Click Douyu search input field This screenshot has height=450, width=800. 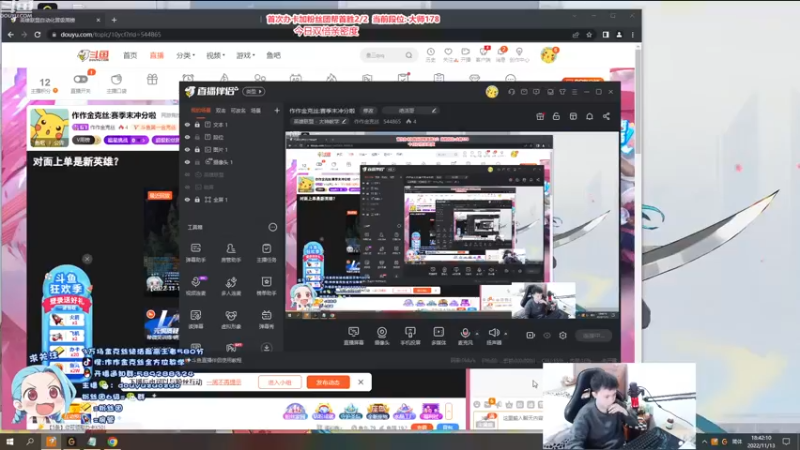383,55
